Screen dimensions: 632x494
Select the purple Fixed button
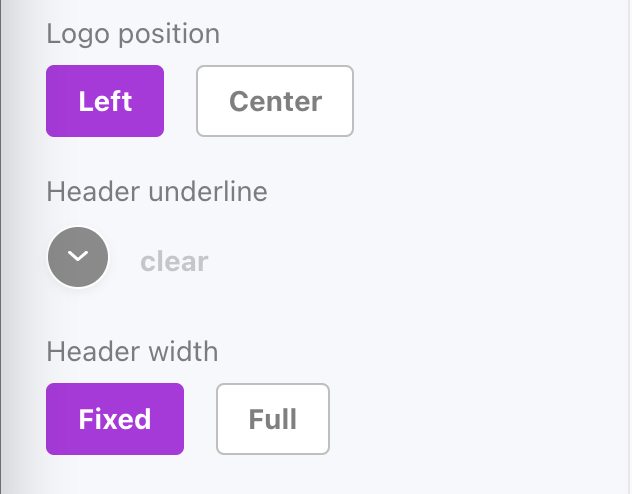115,419
